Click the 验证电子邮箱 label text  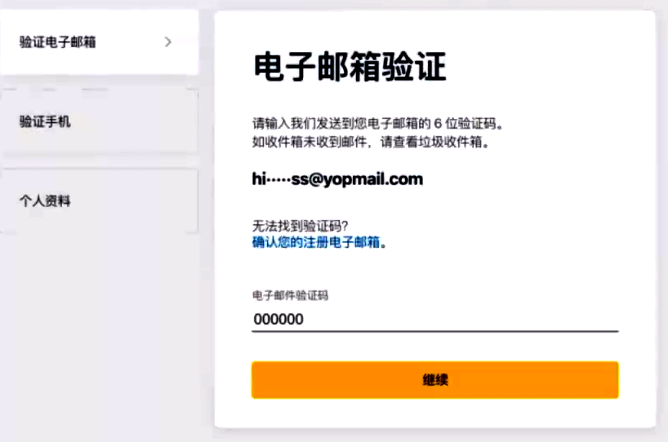tap(58, 42)
